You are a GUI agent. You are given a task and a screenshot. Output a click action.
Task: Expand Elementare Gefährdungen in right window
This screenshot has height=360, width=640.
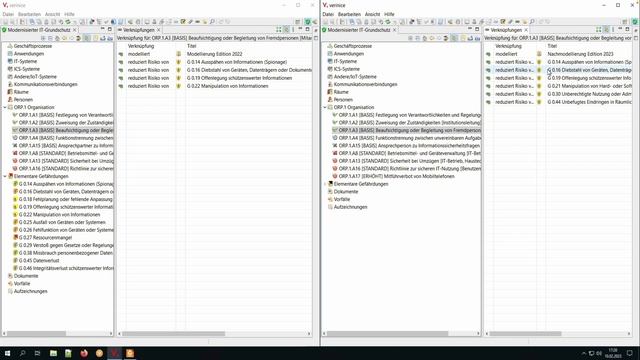325,184
